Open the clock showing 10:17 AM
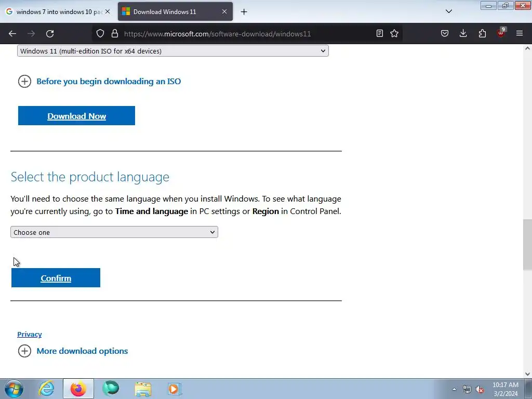Image resolution: width=532 pixels, height=399 pixels. [x=505, y=389]
